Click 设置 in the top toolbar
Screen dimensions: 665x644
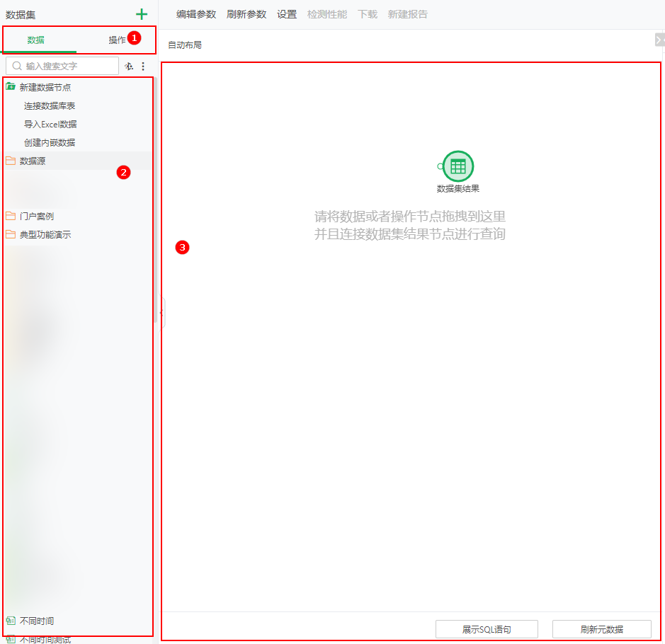click(x=287, y=13)
